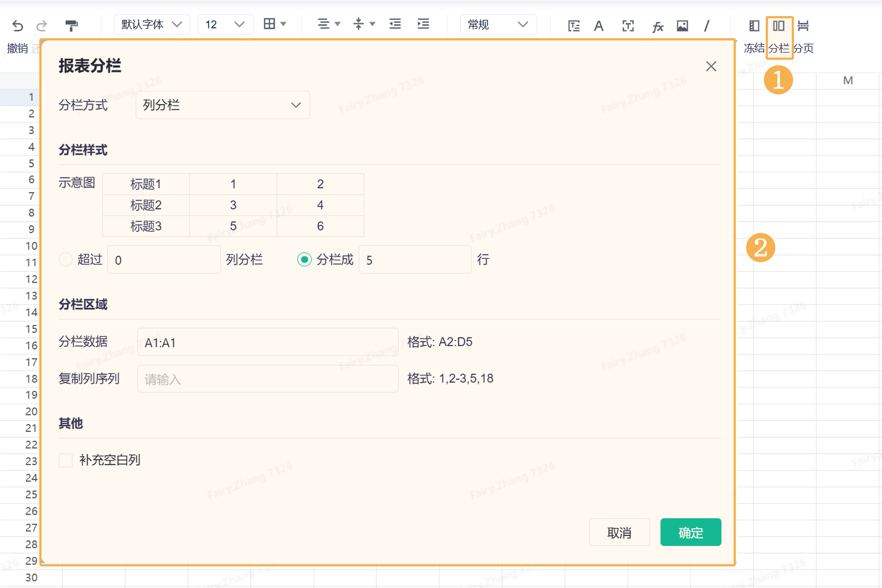
Task: Close the 报表分栏 dialog
Action: 711,66
